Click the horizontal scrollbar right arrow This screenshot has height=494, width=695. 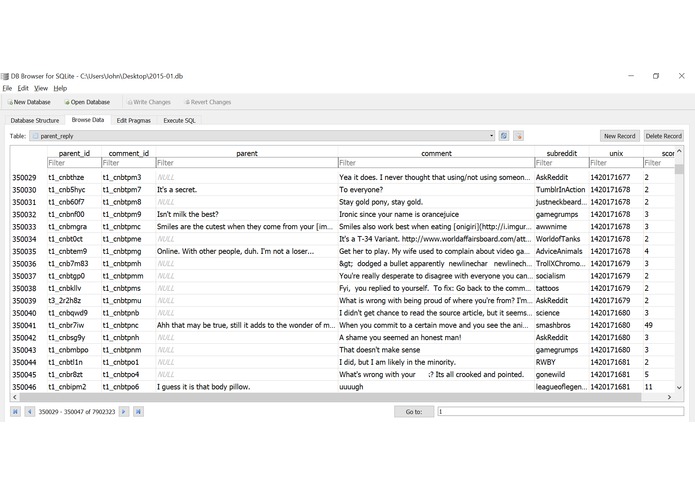point(669,397)
